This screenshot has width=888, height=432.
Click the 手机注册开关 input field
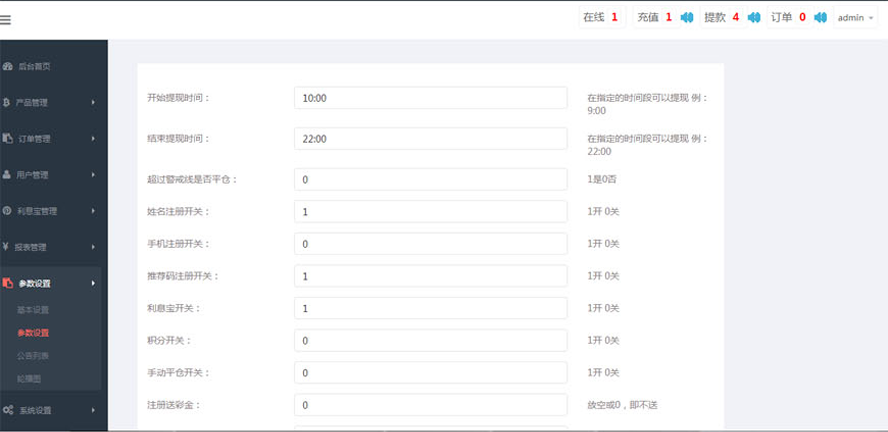coord(430,244)
